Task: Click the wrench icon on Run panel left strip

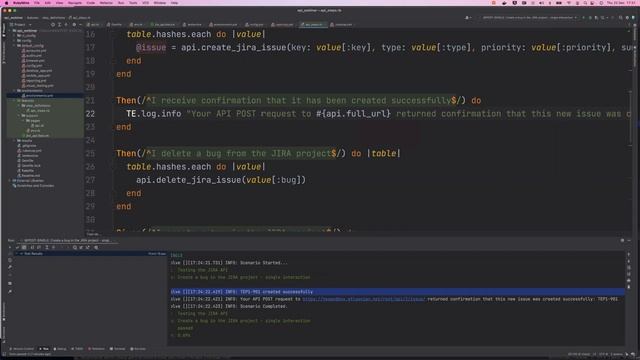Action: [10, 267]
